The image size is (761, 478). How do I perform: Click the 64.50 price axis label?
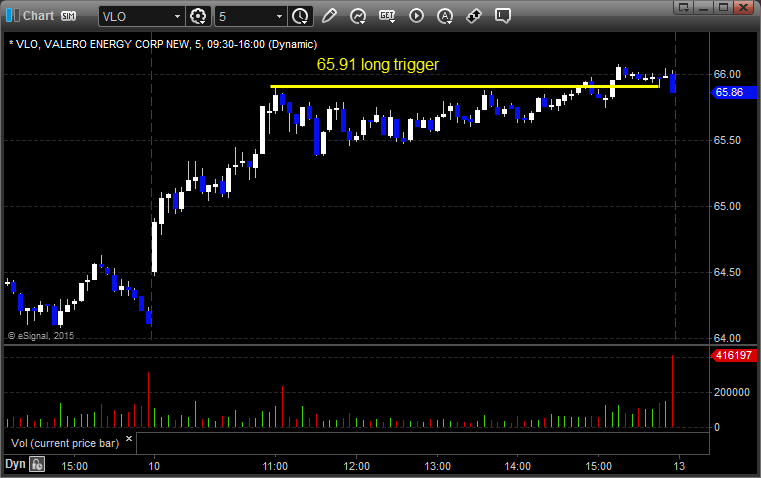(x=727, y=272)
